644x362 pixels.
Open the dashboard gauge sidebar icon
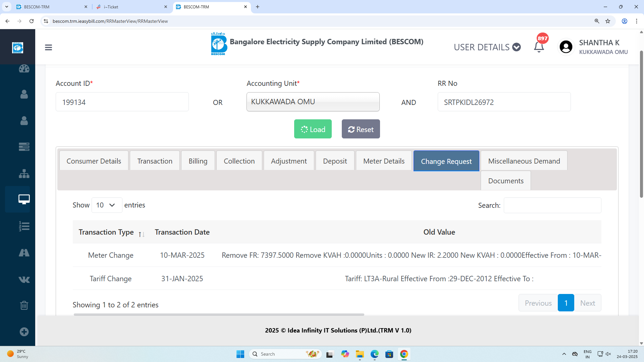pos(24,69)
